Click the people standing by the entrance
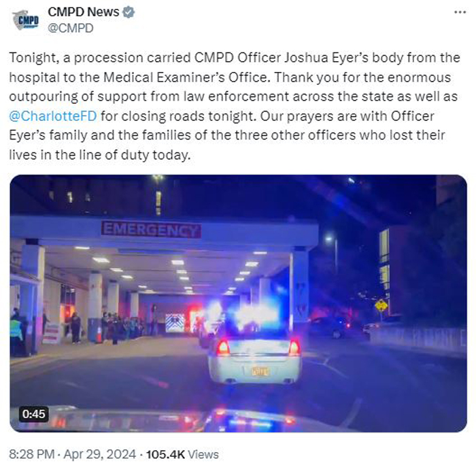The width and height of the screenshot is (476, 463). [122, 328]
